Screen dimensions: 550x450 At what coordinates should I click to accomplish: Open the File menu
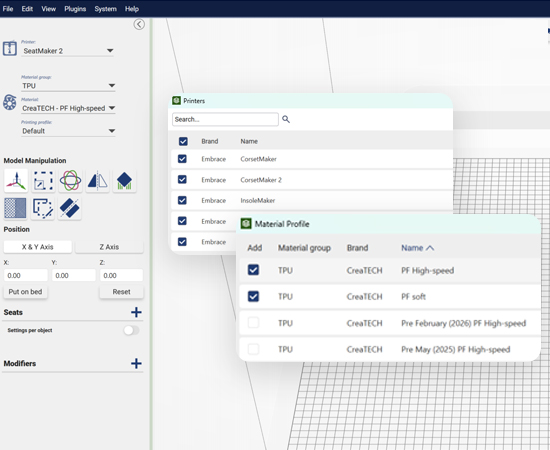point(8,9)
